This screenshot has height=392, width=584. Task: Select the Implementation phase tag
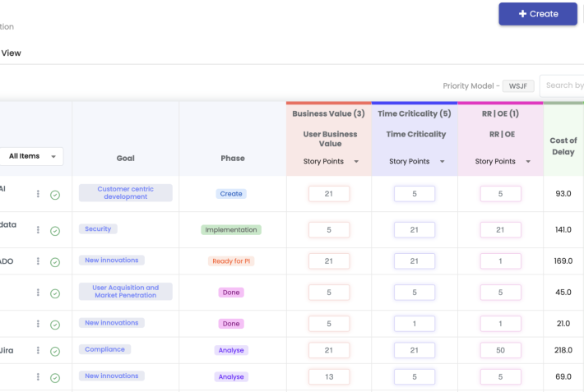[231, 230]
